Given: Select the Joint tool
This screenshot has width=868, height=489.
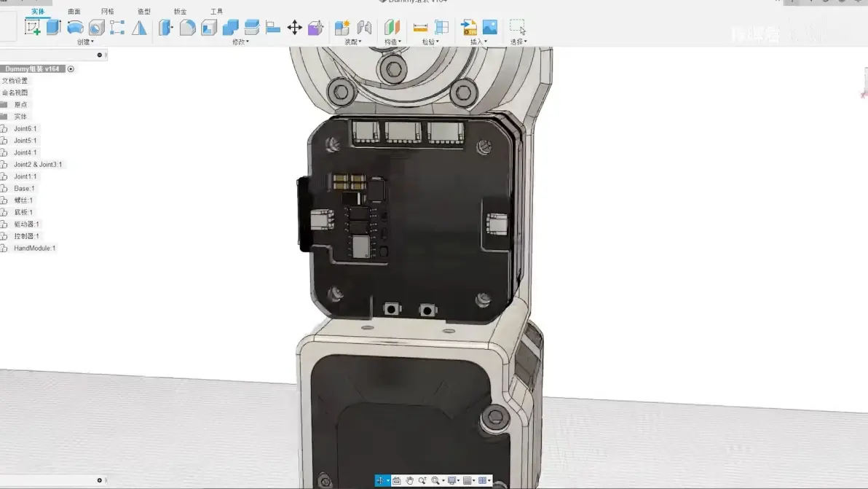Looking at the screenshot, I should (364, 28).
